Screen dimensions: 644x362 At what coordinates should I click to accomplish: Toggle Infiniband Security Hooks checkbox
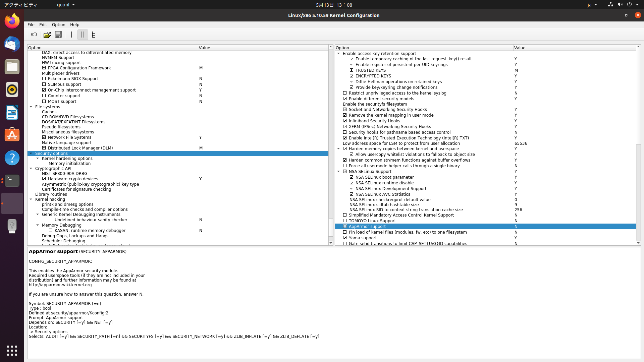(345, 121)
